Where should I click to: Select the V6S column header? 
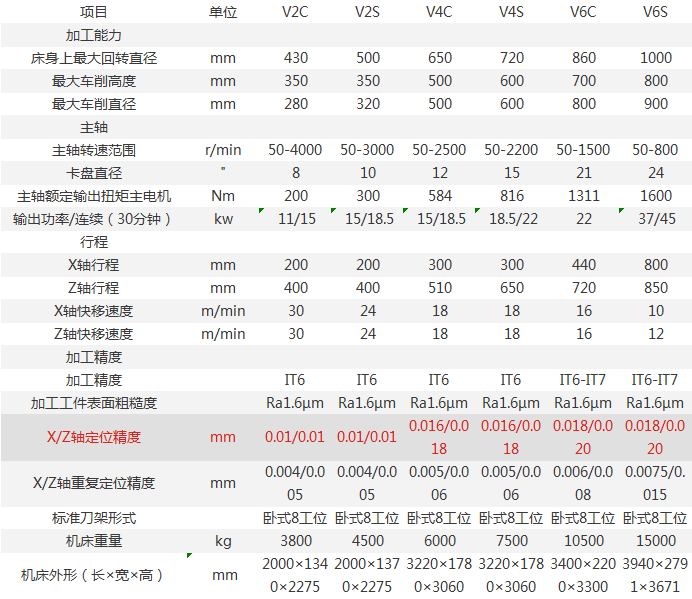[654, 12]
